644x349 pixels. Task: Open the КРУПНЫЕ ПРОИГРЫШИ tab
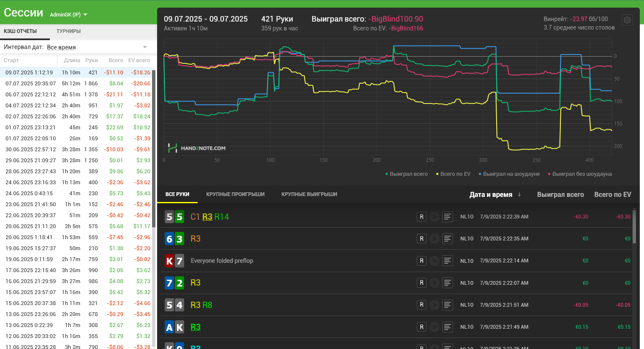[235, 194]
